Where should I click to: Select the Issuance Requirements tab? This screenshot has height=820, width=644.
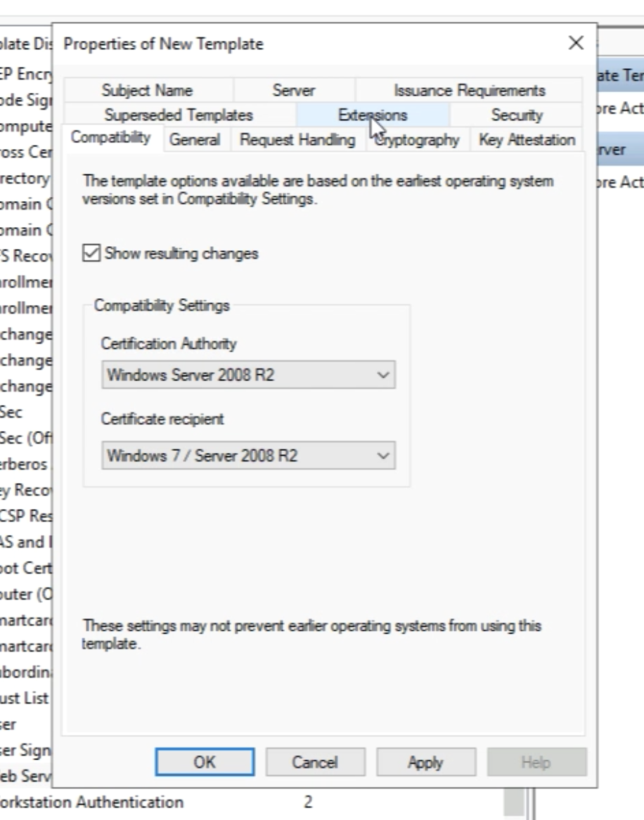(x=469, y=91)
